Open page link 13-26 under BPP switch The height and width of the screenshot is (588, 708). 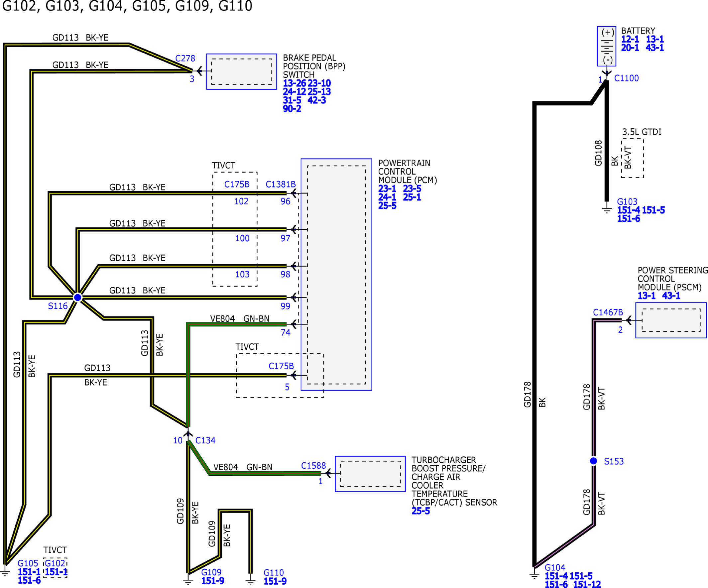pyautogui.click(x=294, y=83)
